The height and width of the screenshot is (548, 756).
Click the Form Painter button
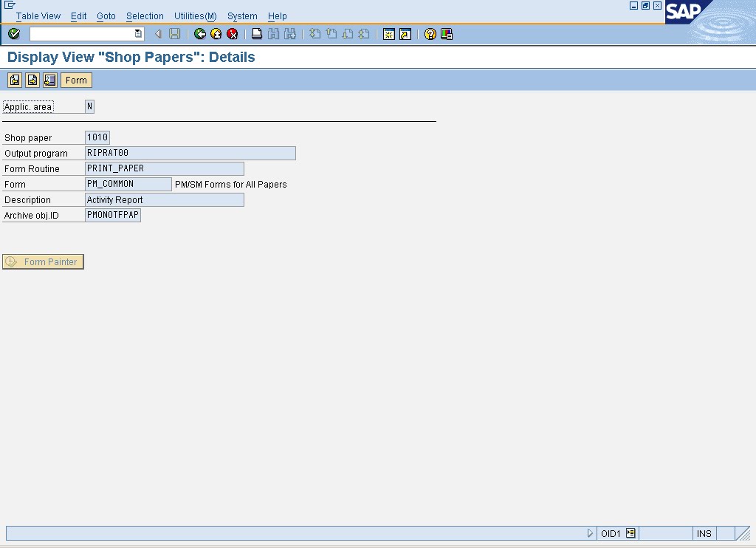[x=43, y=261]
